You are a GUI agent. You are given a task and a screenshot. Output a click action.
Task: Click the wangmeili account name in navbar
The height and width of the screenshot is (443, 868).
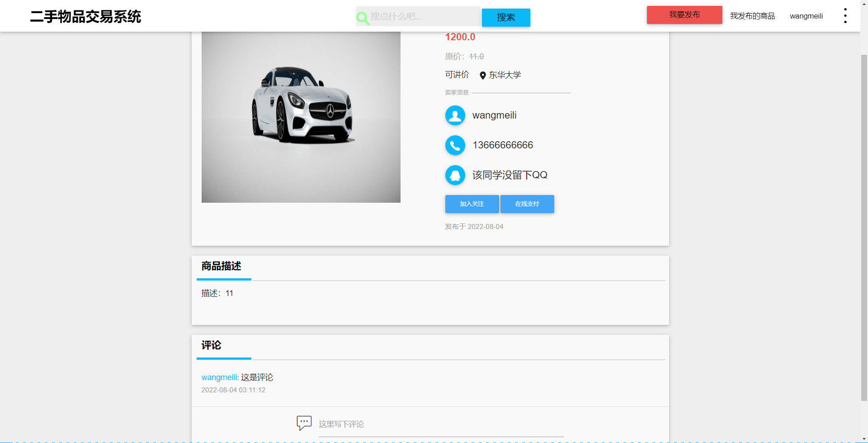tap(806, 16)
